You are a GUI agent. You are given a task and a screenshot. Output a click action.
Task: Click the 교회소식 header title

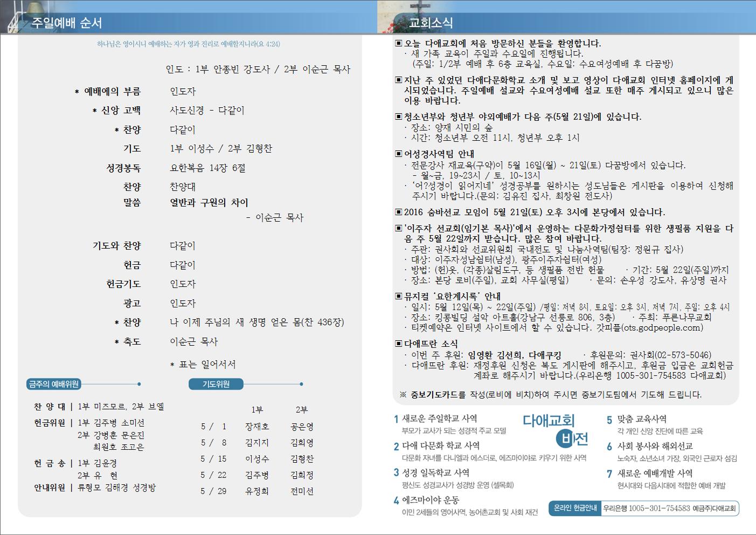point(431,23)
